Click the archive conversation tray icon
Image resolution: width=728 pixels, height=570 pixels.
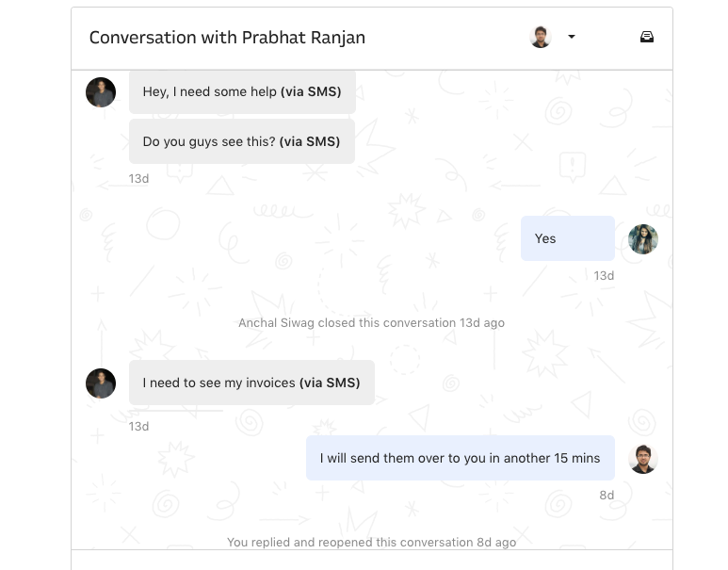click(646, 38)
